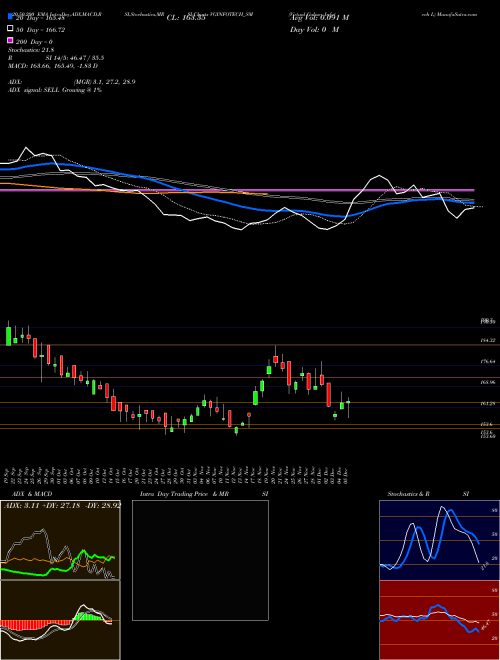Click the 'CL: 163.35' closing price label
500x660 pixels.
click(x=186, y=18)
